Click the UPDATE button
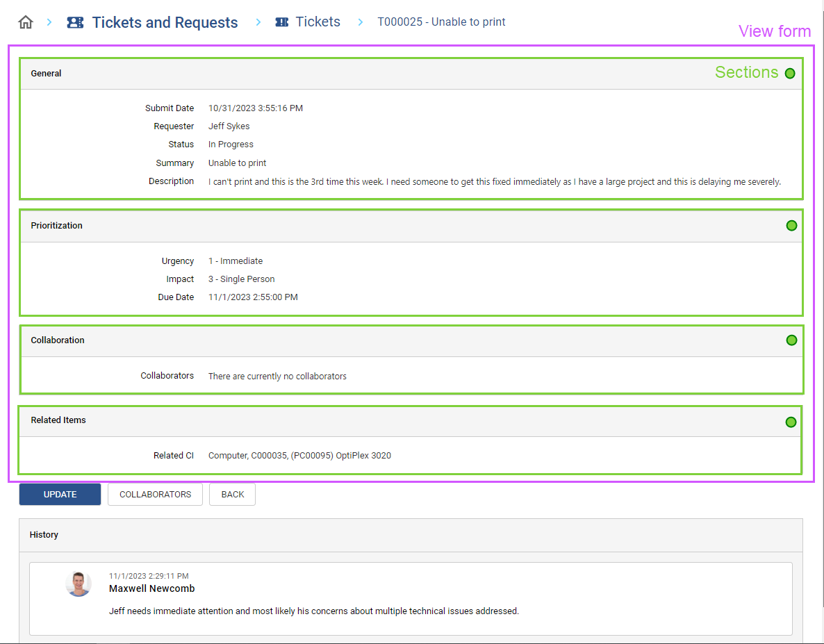824x644 pixels. click(60, 494)
